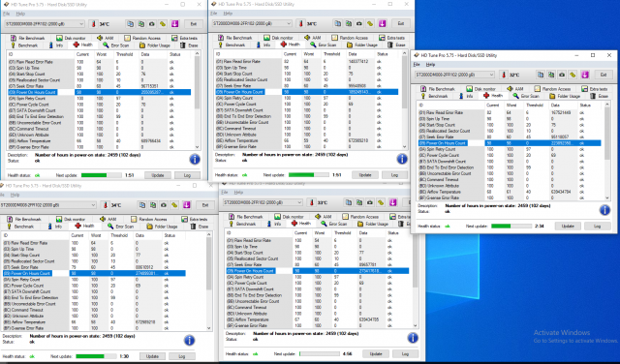Click the scroll-down arrow in the 33°C window's table
This screenshot has height=364, width=620.
click(416, 325)
